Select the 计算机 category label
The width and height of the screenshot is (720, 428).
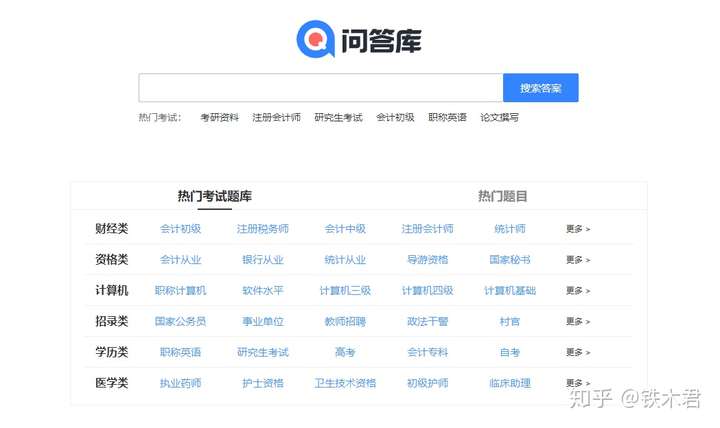click(112, 290)
